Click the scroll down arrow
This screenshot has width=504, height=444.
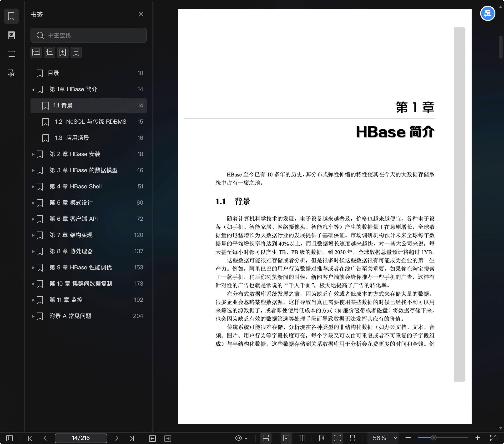tap(501, 428)
